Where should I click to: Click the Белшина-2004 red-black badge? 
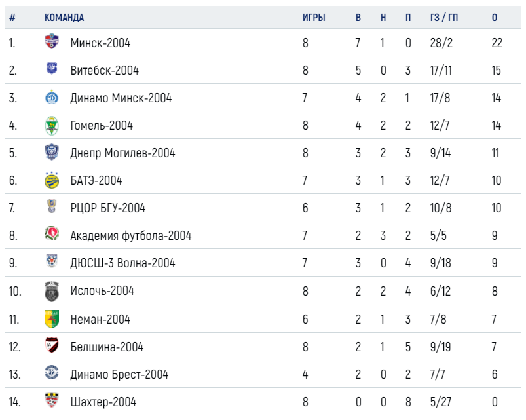(52, 345)
